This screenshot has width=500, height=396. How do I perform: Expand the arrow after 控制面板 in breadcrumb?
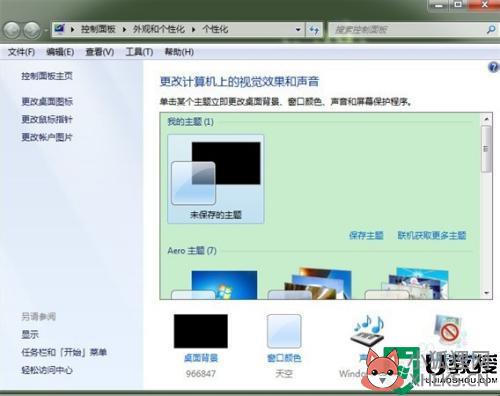pyautogui.click(x=124, y=30)
